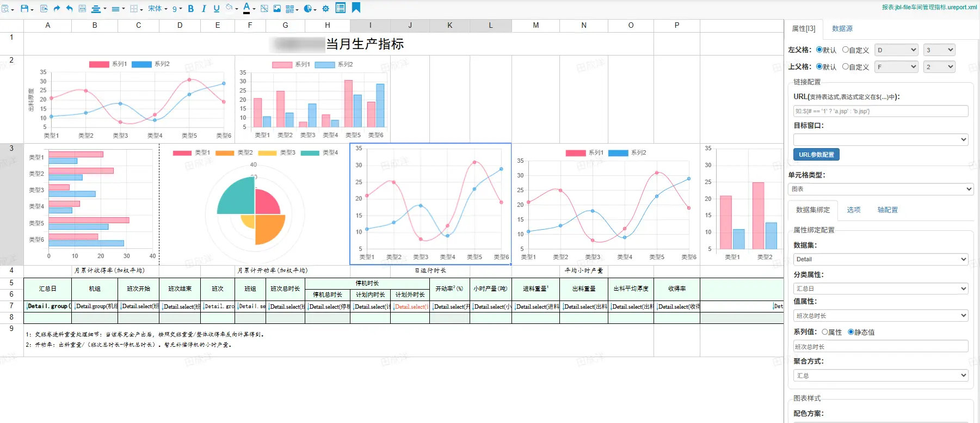Select 自定义 radio for 左父格
980x423 pixels.
click(x=846, y=50)
